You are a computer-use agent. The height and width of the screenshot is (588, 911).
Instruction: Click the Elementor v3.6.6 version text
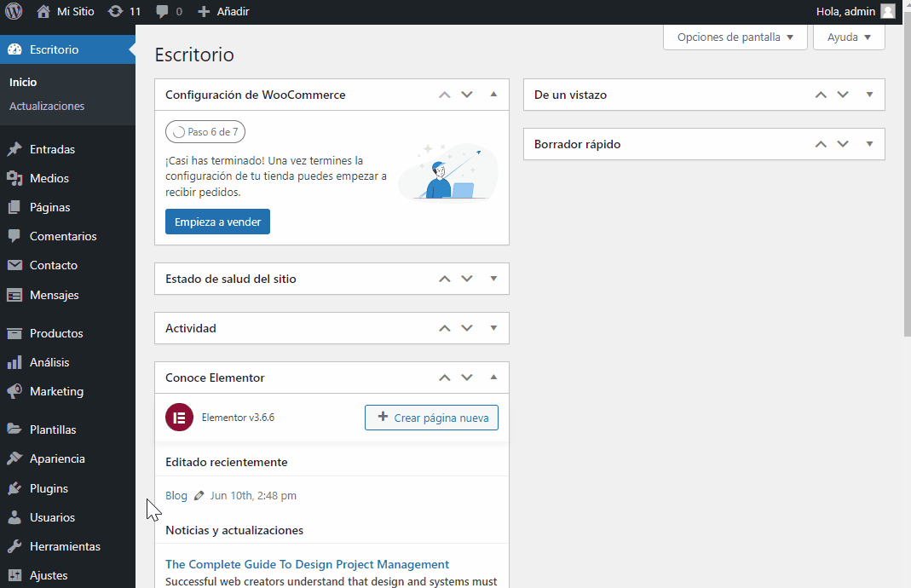point(239,418)
